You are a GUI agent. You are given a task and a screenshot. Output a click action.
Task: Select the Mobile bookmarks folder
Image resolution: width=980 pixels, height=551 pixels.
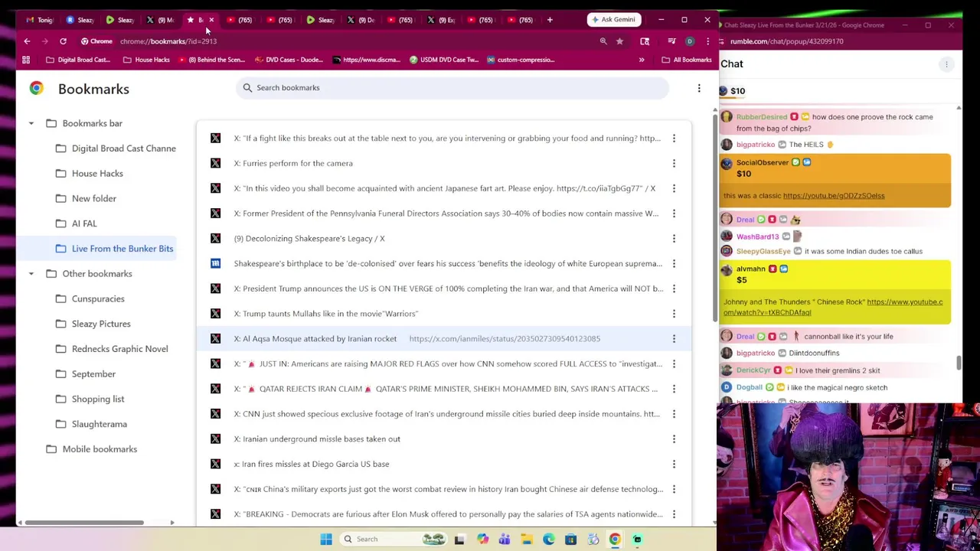pos(92,449)
